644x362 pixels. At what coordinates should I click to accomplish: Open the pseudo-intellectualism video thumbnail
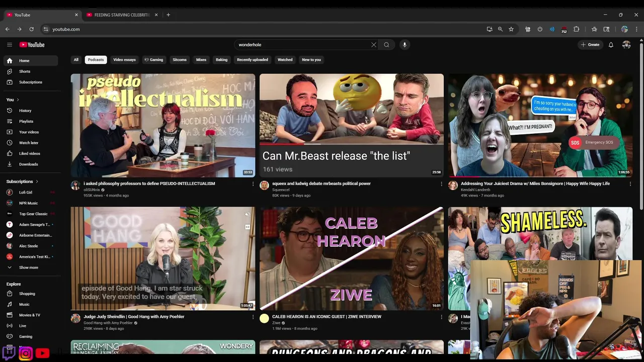[163, 126]
